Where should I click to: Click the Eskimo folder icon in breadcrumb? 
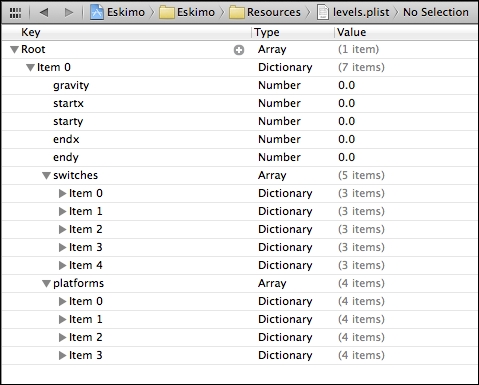(x=167, y=13)
